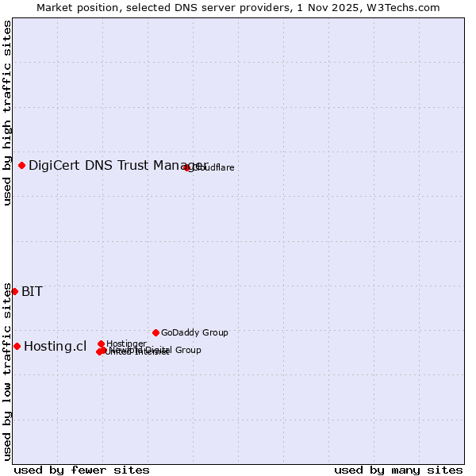Viewport: 476px width, 476px height.
Task: Click the DigiCert DNS Trust Manager red marker
Action: click(21, 165)
